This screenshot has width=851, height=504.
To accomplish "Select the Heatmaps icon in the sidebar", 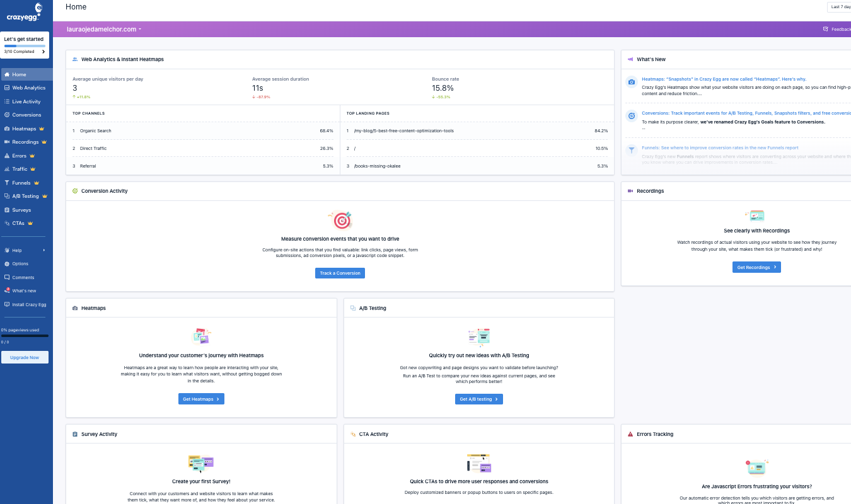I will tap(8, 128).
